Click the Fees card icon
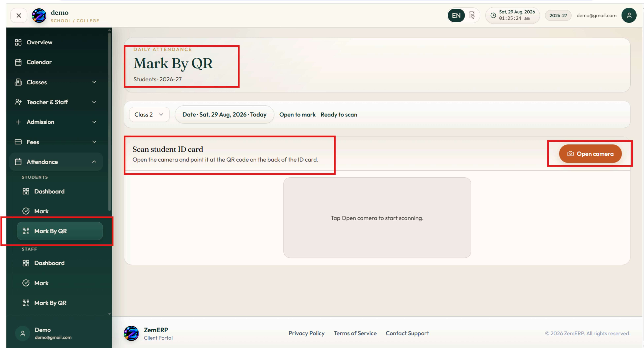The height and width of the screenshot is (348, 644). [x=18, y=142]
